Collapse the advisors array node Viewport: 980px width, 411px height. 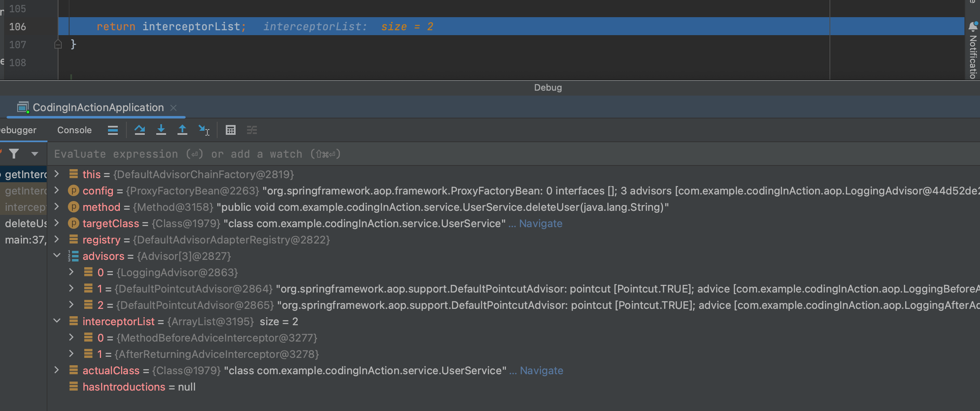click(57, 256)
